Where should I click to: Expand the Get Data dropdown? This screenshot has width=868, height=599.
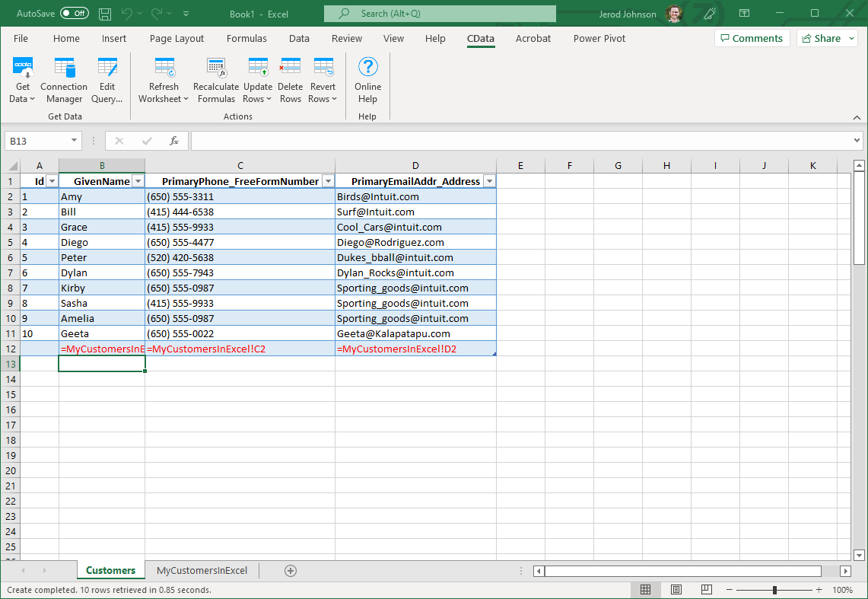coord(23,99)
